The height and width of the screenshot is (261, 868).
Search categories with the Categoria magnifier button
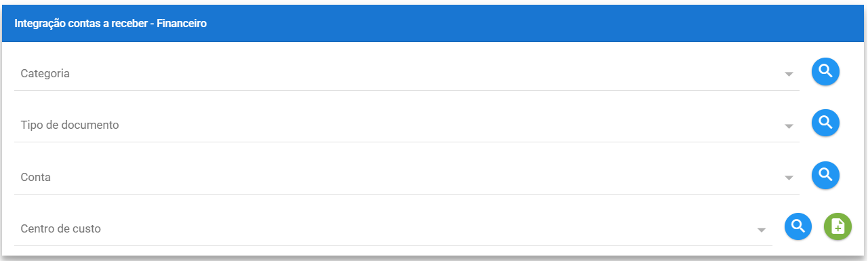pyautogui.click(x=825, y=71)
